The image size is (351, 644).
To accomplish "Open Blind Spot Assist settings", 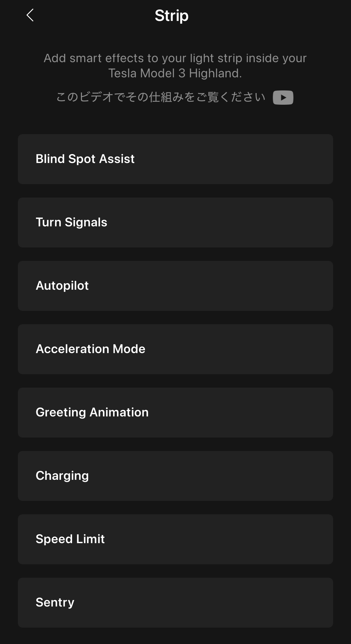I will pyautogui.click(x=175, y=159).
